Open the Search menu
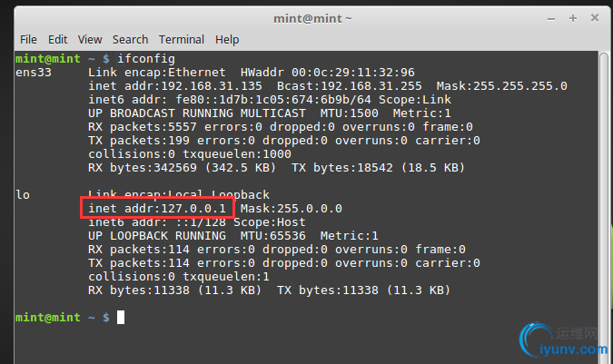The width and height of the screenshot is (613, 364). (130, 39)
